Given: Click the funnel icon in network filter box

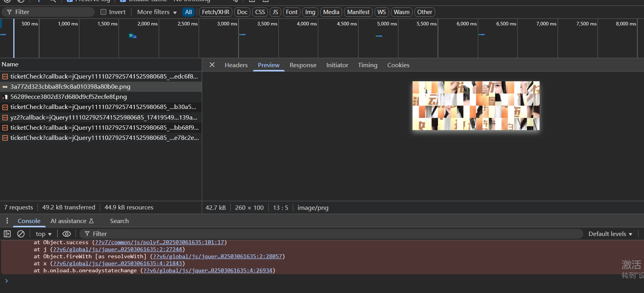Looking at the screenshot, I should coord(9,12).
